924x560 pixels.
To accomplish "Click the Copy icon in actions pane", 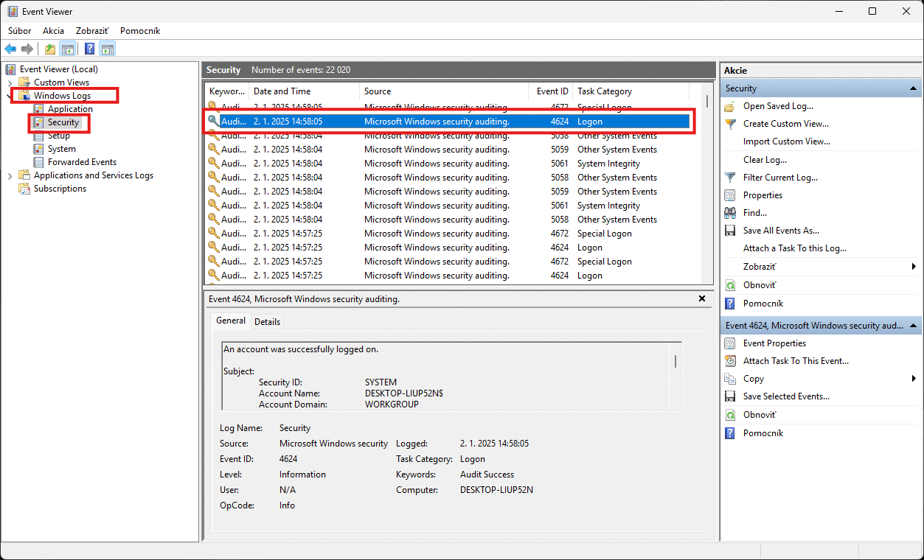I will 730,379.
